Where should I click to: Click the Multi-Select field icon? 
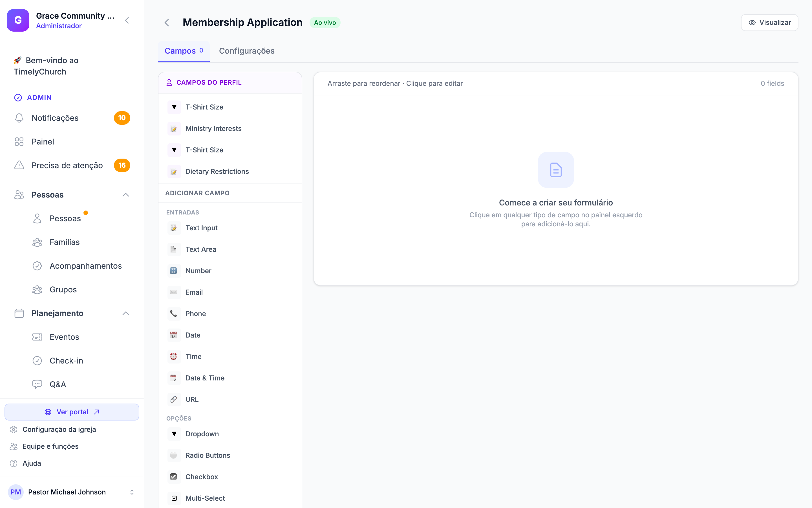tap(174, 499)
